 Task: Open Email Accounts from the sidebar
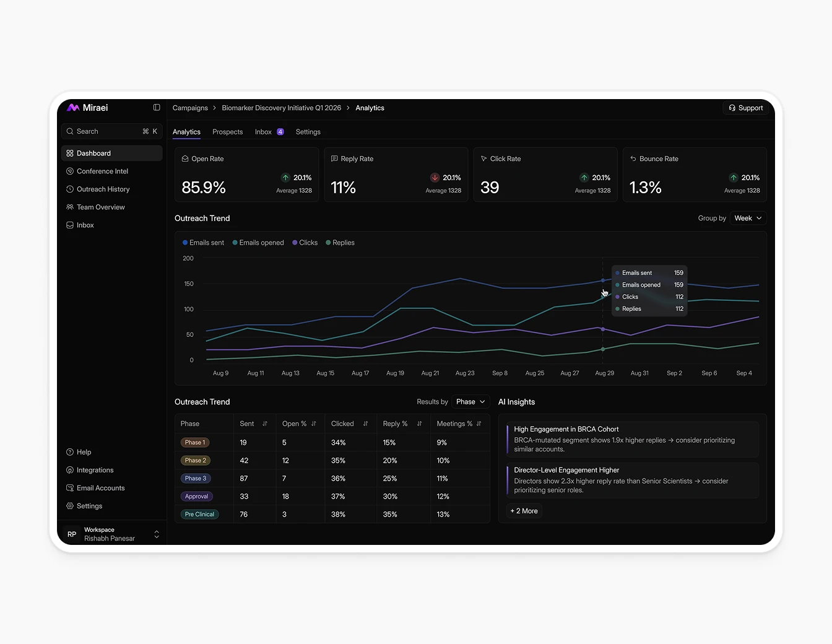(100, 488)
